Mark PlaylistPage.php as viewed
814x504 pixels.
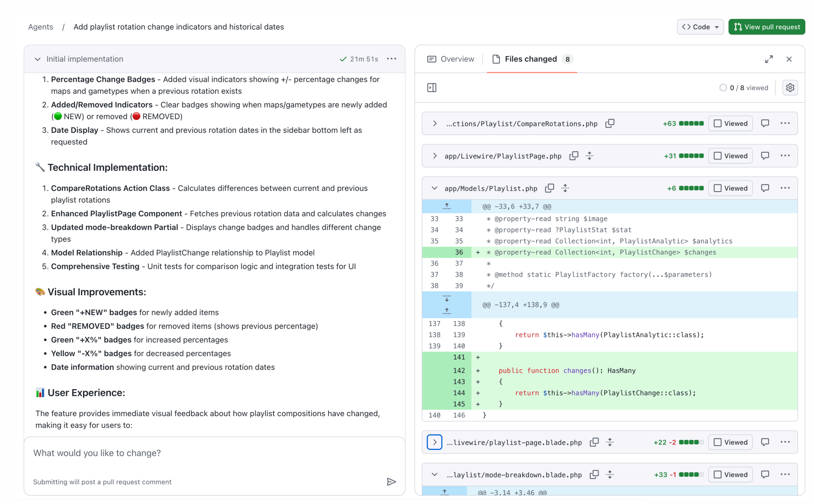pyautogui.click(x=731, y=156)
